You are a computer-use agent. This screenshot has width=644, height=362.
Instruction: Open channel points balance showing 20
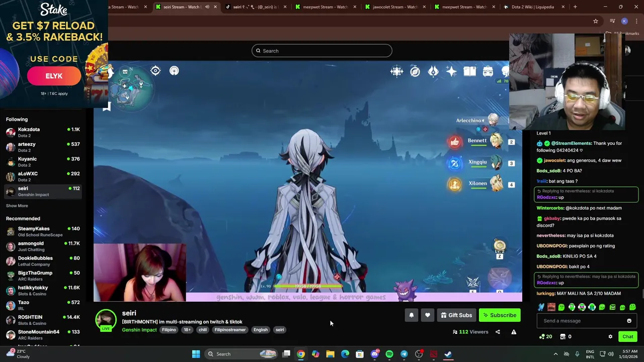(545, 336)
